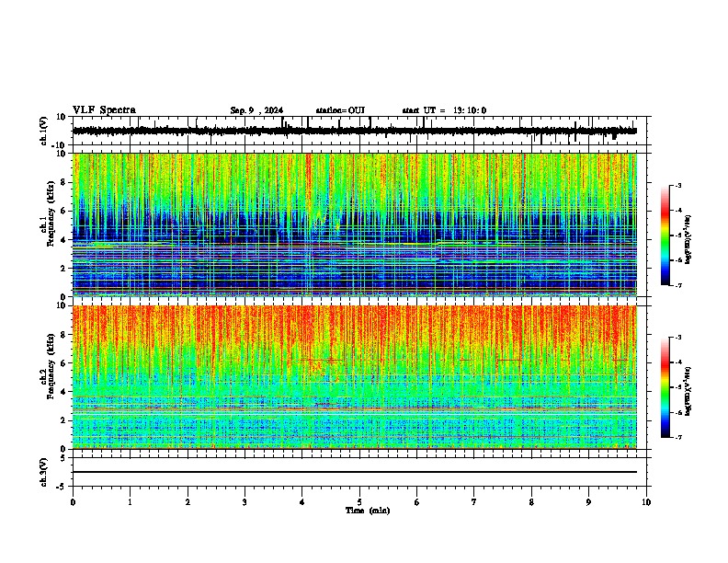Click the 5 minute tick label

(x=359, y=502)
